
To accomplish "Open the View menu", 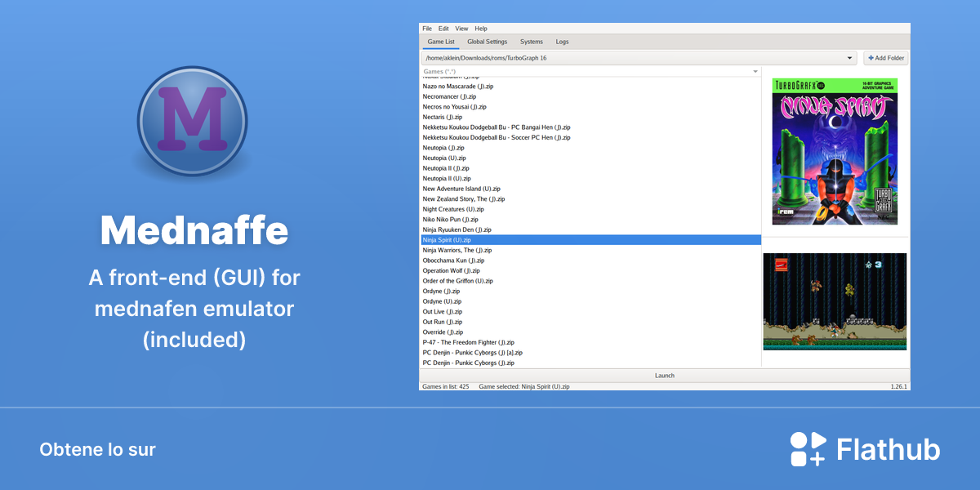I will click(462, 29).
